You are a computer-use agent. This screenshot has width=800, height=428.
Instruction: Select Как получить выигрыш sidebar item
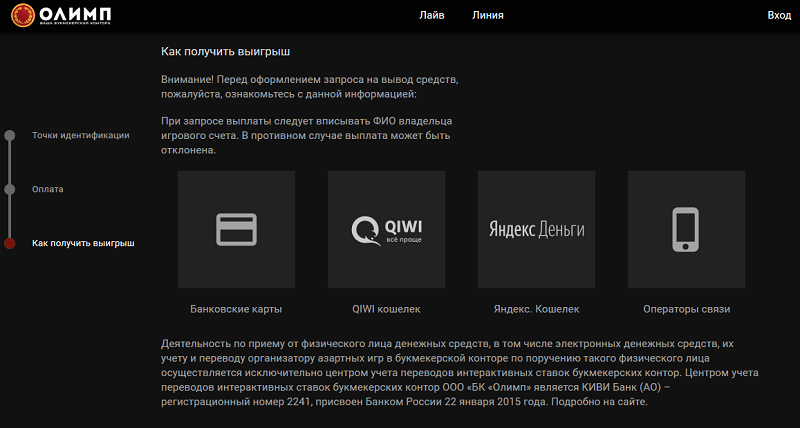pyautogui.click(x=83, y=243)
